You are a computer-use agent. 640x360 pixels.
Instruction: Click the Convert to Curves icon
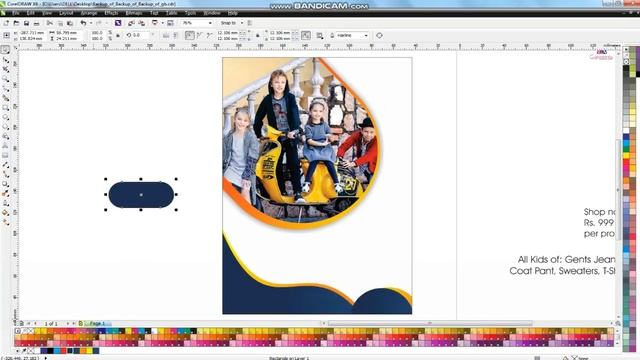(380, 36)
